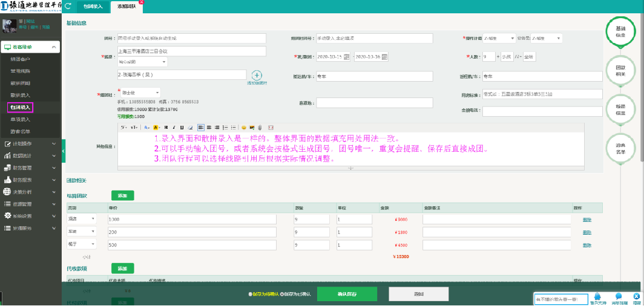Open calendar icon for start date 2020-10-15
Screen dimensions: 644x306
pyautogui.click(x=346, y=57)
